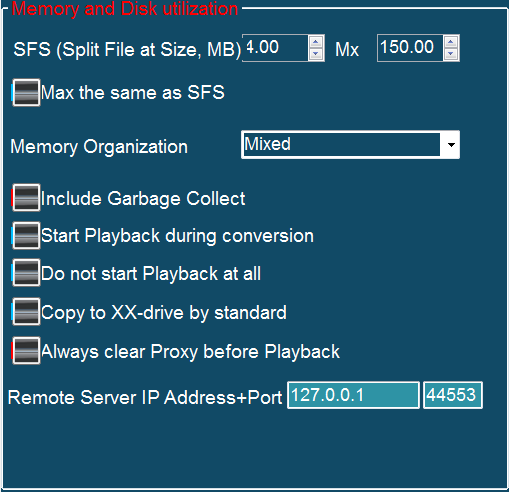
Task: Increase SFS split size with up arrow
Action: 316,42
